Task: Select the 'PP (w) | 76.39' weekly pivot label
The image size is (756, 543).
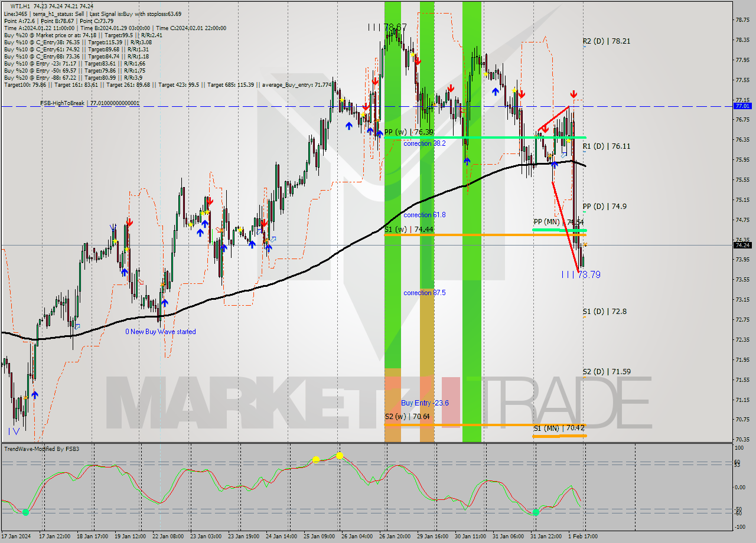Action: tap(409, 132)
